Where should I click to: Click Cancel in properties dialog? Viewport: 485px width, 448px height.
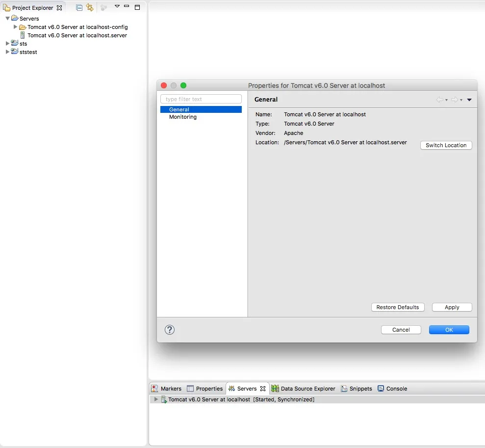point(401,330)
